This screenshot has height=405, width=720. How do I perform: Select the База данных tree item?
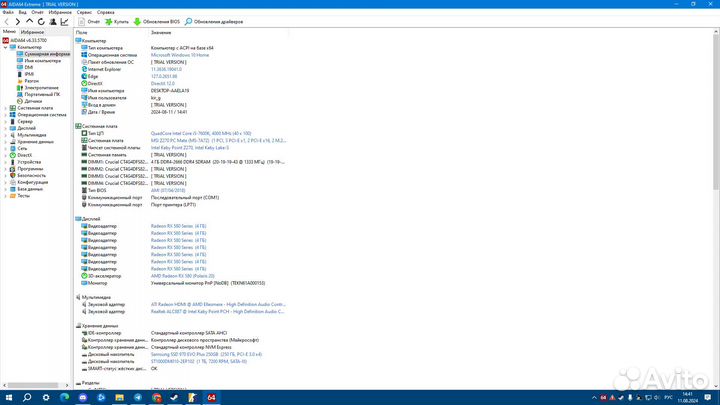[26, 189]
